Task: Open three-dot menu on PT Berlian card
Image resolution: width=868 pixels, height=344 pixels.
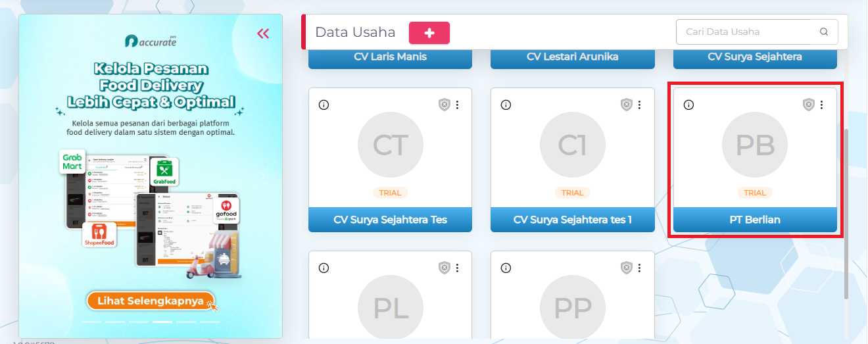Action: click(x=821, y=105)
